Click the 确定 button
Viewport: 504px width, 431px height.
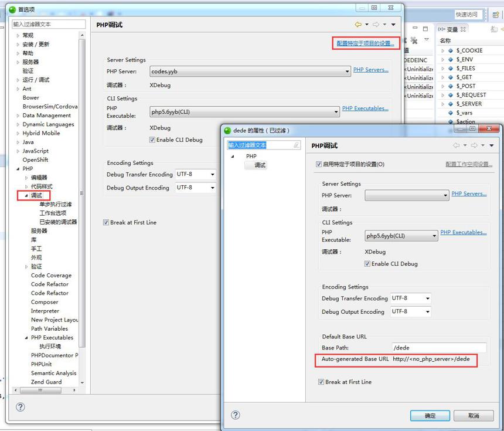(x=430, y=416)
